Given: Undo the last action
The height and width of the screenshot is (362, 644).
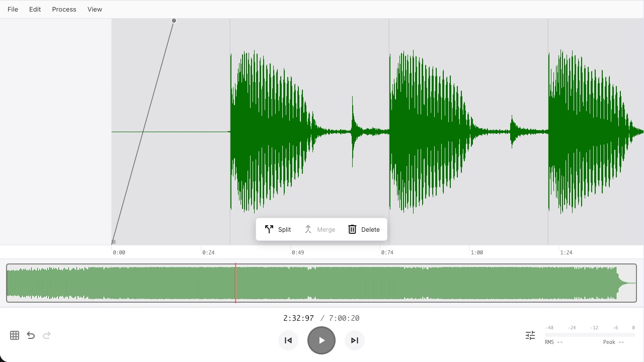Looking at the screenshot, I should (31, 335).
